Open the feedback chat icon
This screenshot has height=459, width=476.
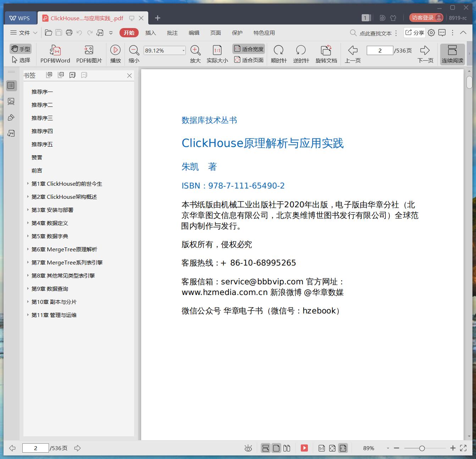pos(442,33)
